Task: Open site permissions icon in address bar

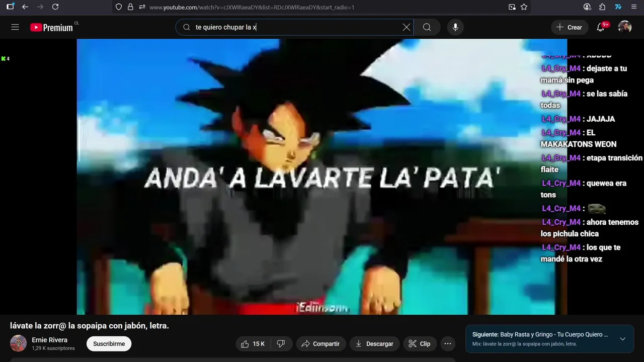Action: click(142, 7)
